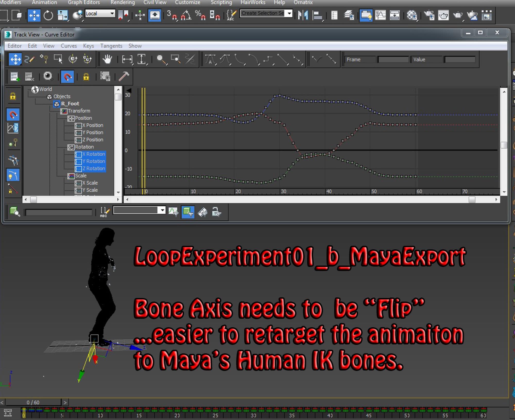The width and height of the screenshot is (515, 420).
Task: Toggle the Angle Snap in main toolbar
Action: [186, 15]
